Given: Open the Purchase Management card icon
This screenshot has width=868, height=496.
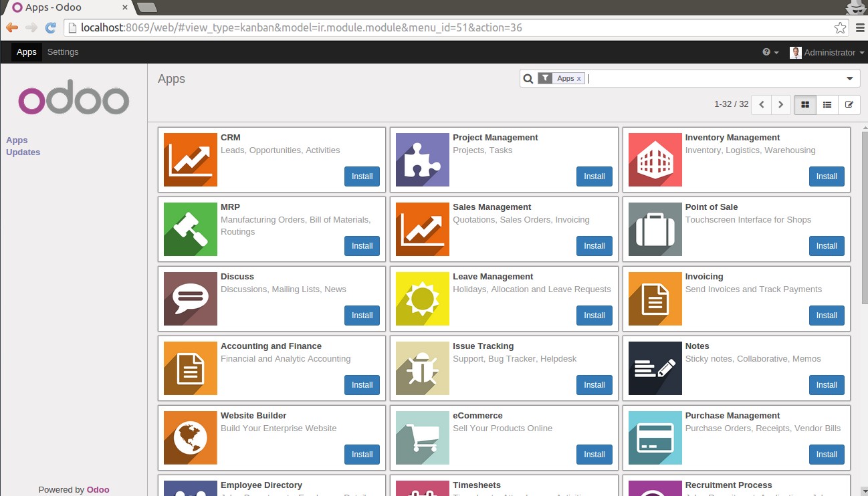Looking at the screenshot, I should pyautogui.click(x=655, y=438).
